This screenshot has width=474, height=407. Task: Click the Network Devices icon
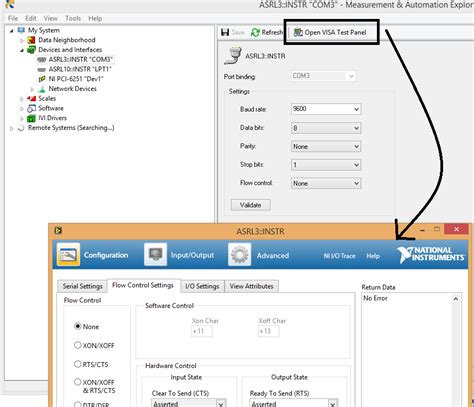[x=42, y=89]
